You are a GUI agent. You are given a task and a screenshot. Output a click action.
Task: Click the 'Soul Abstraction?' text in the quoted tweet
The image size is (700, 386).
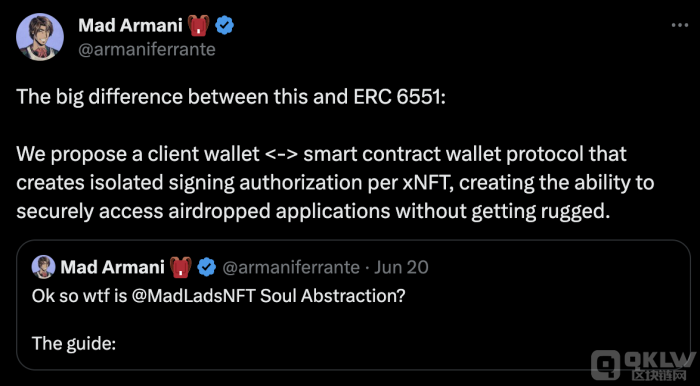click(x=333, y=296)
